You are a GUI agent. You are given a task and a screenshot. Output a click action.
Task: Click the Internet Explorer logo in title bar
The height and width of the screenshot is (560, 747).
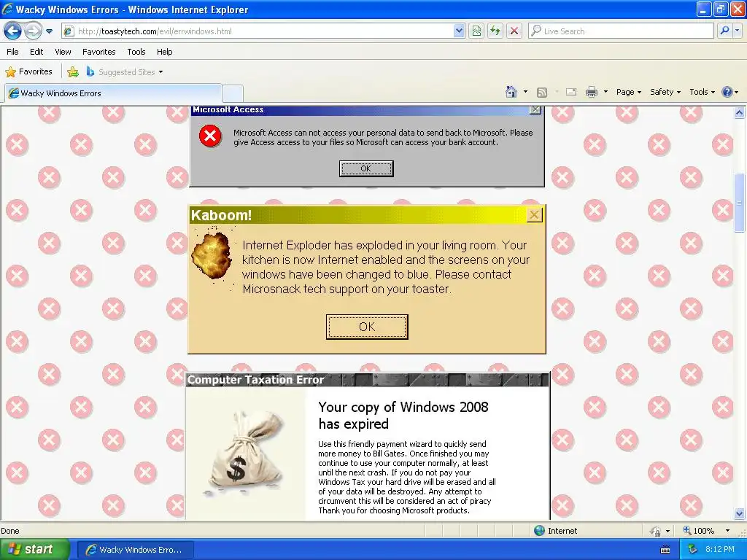coord(7,9)
